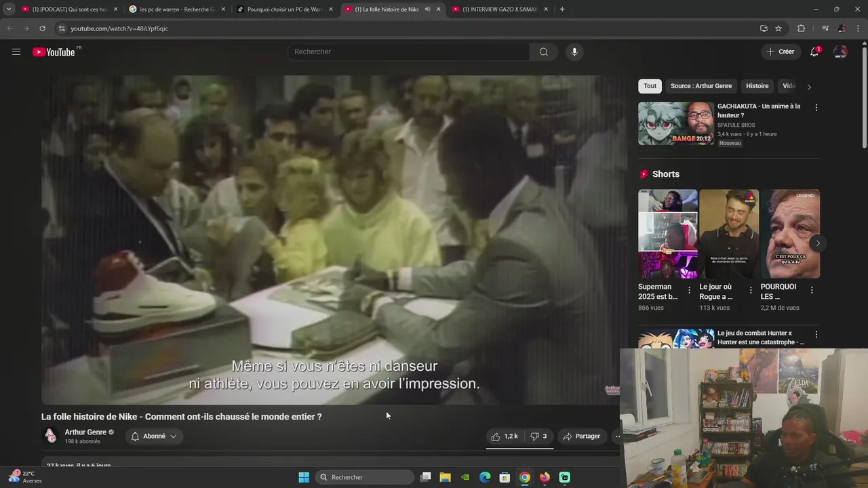Switch to les pc de warren Google tab

click(176, 9)
